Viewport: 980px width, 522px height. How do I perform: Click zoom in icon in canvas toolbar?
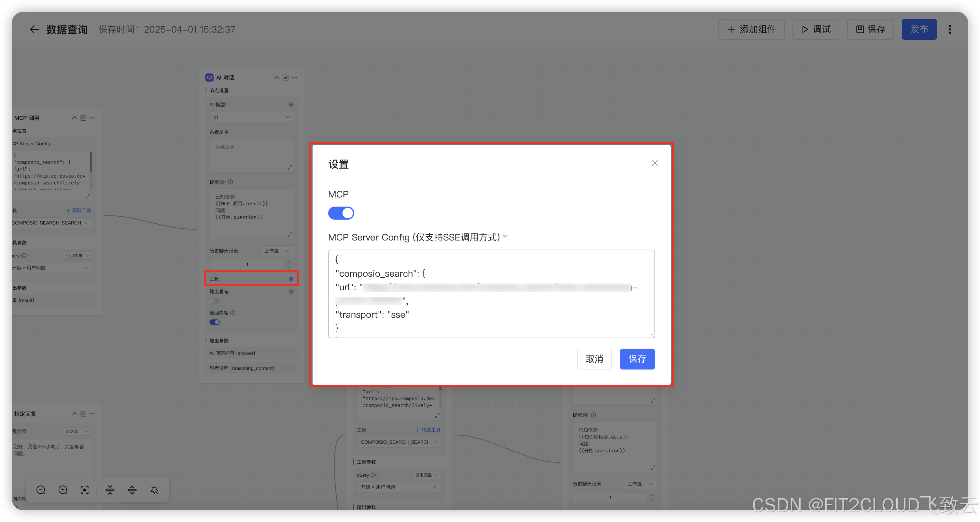tap(63, 490)
